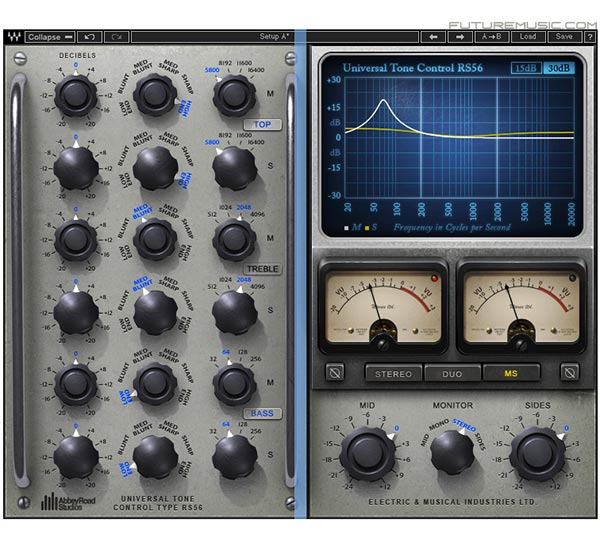Click the Waves logo icon

14,37
